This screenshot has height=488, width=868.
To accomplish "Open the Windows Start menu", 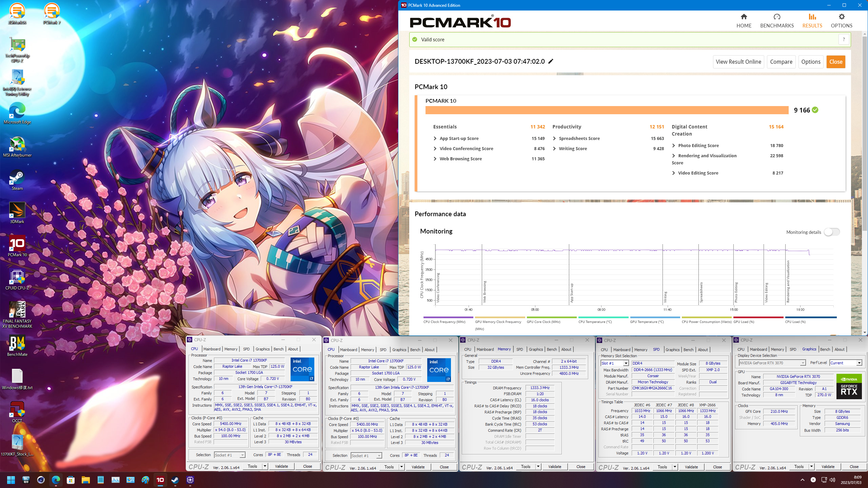I will click(11, 480).
